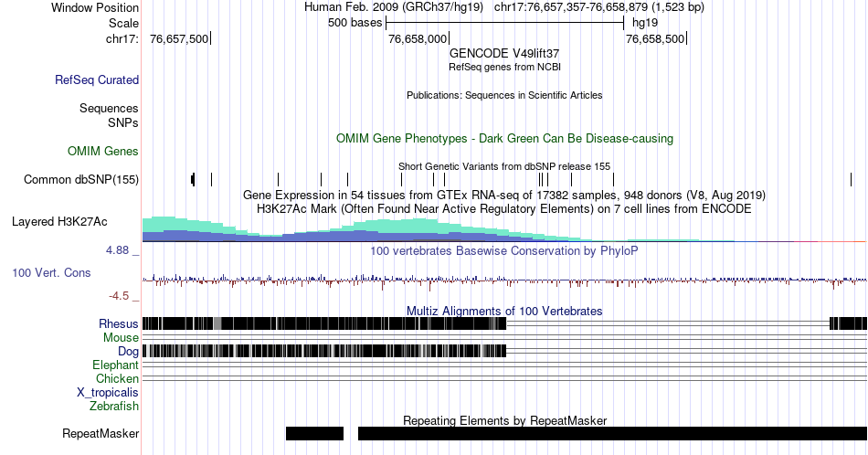Click the RefSeq Curated track label

click(96, 79)
